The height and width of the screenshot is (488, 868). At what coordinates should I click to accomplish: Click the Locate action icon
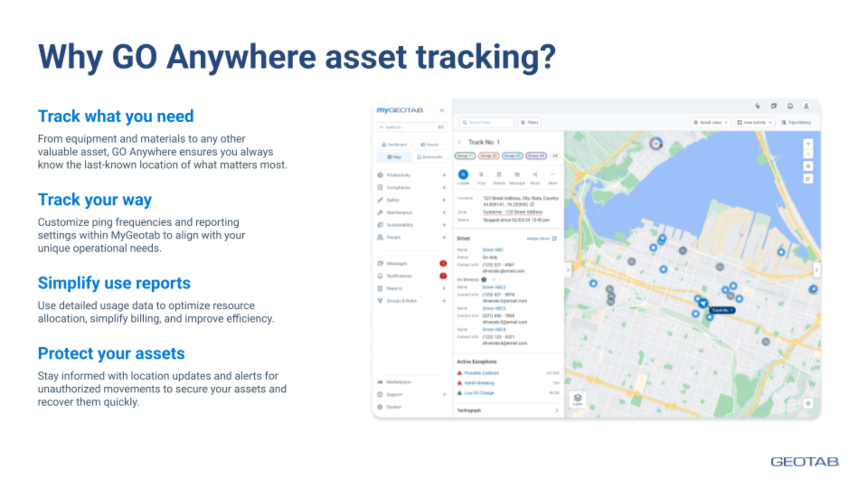point(463,174)
